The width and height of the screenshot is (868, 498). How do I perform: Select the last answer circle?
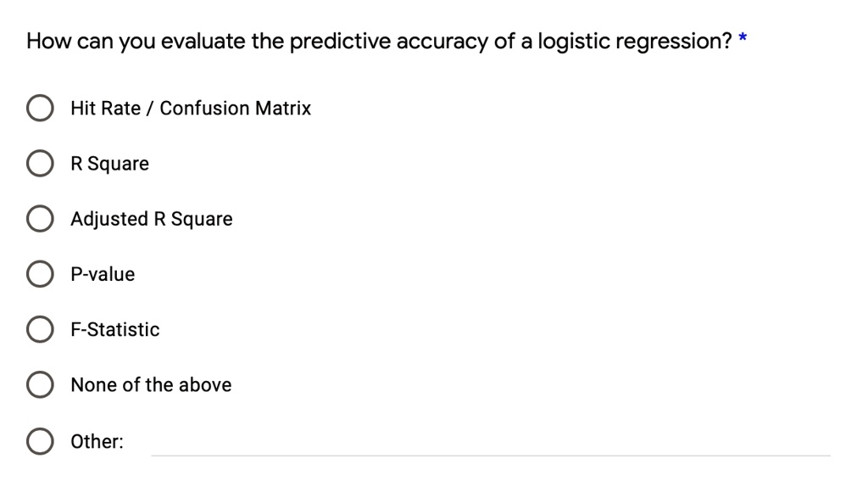[x=40, y=440]
